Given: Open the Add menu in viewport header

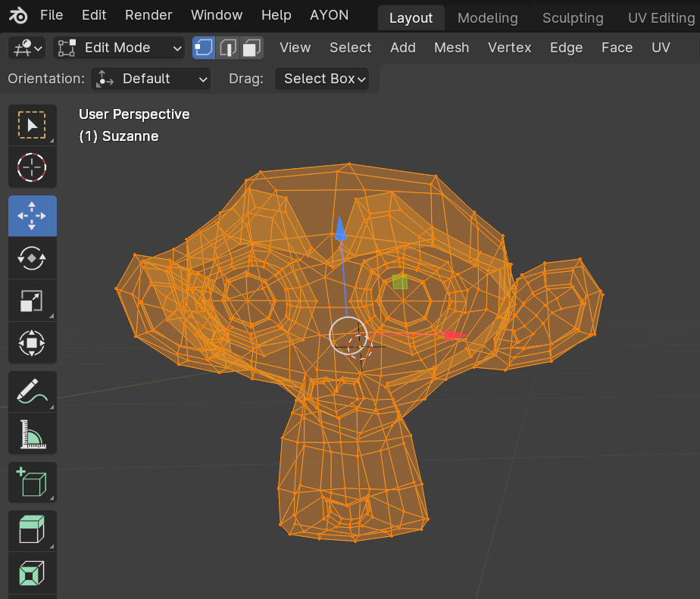Looking at the screenshot, I should 403,48.
